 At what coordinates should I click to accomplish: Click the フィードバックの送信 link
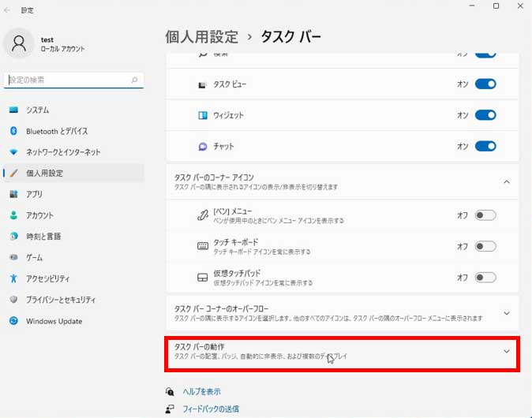coord(210,409)
